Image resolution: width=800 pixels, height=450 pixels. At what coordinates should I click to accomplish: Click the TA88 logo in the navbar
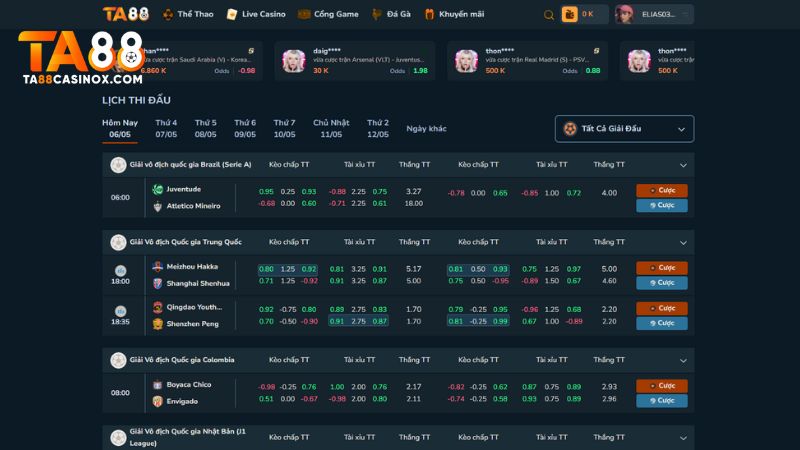[x=126, y=14]
